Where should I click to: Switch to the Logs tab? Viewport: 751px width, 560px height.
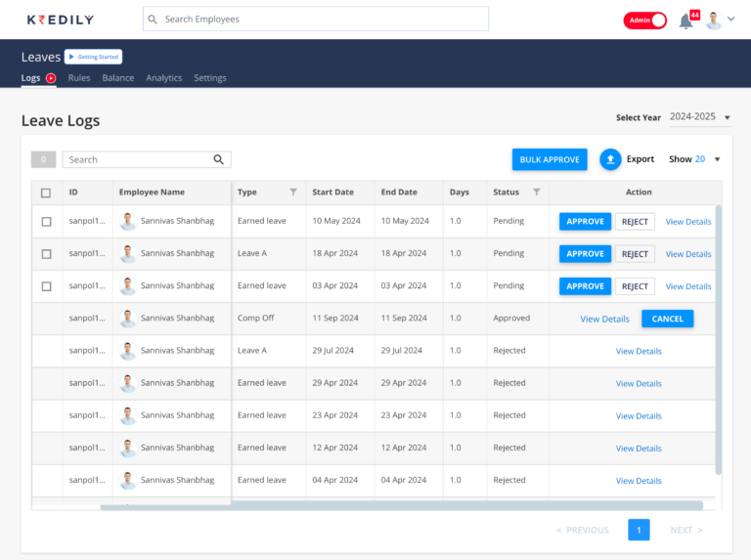[x=30, y=78]
